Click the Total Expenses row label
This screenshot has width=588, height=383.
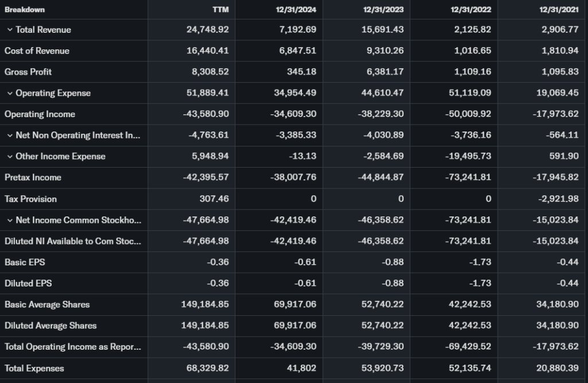(x=34, y=368)
